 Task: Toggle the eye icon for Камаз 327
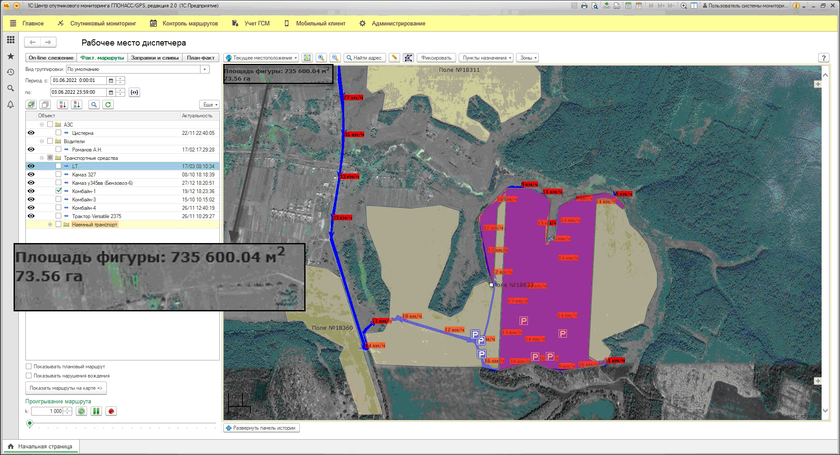point(31,174)
